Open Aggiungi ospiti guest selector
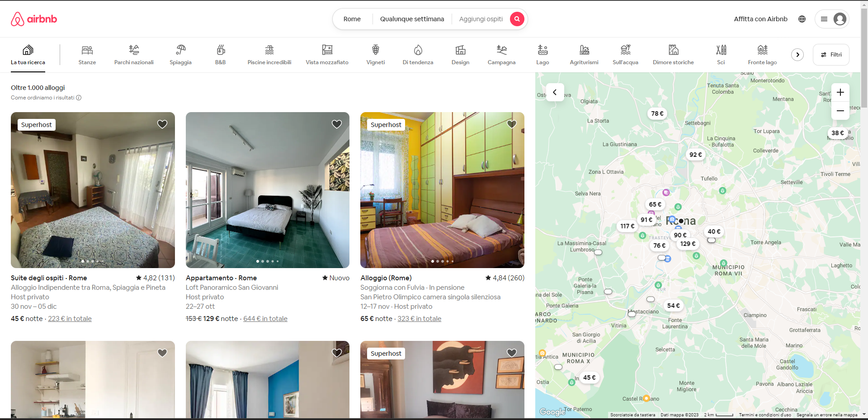The image size is (868, 420). [x=481, y=19]
